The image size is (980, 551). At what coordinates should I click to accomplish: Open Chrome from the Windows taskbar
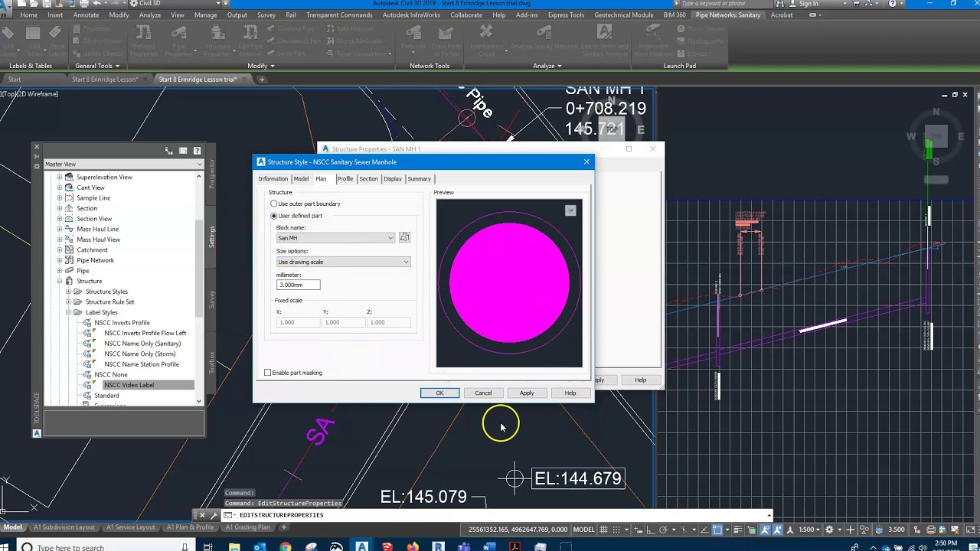pos(286,546)
